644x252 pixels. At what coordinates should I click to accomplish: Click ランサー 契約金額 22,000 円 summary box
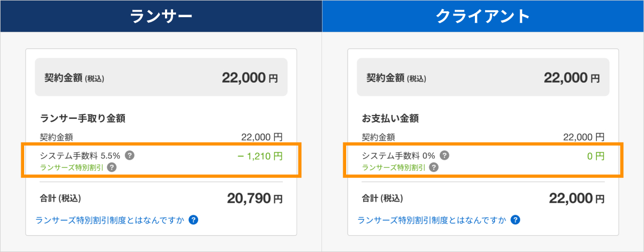(161, 77)
